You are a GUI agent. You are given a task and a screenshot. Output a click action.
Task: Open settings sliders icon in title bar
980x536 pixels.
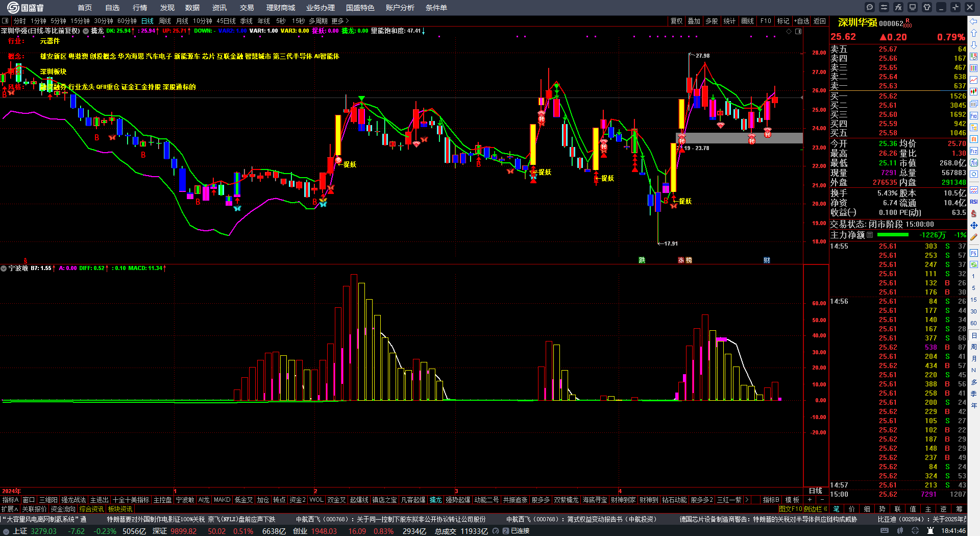[x=884, y=7]
